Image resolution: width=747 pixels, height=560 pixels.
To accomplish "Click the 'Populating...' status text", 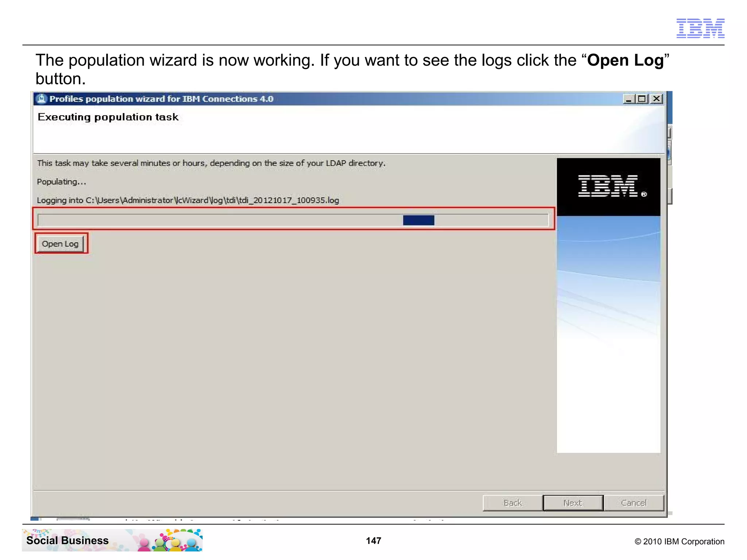I will [x=61, y=182].
